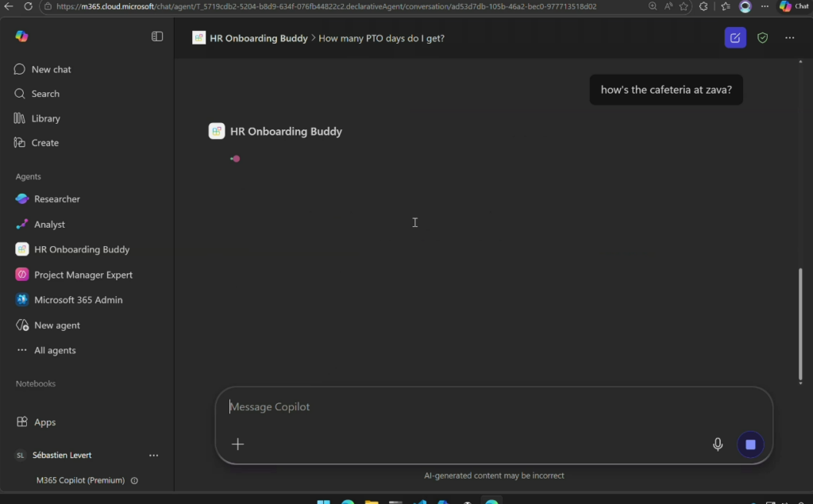Collapse the sidebar using the panel icon
The width and height of the screenshot is (813, 504).
click(x=157, y=37)
